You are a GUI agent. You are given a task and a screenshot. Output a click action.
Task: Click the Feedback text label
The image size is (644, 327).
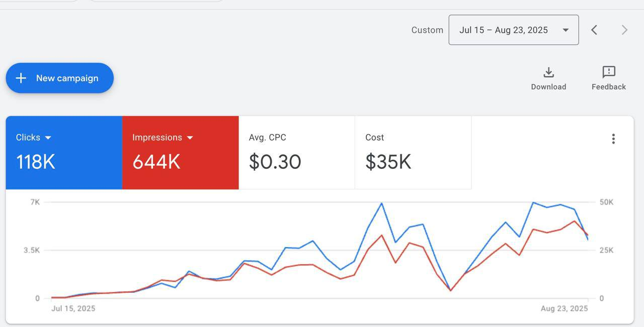pyautogui.click(x=609, y=87)
